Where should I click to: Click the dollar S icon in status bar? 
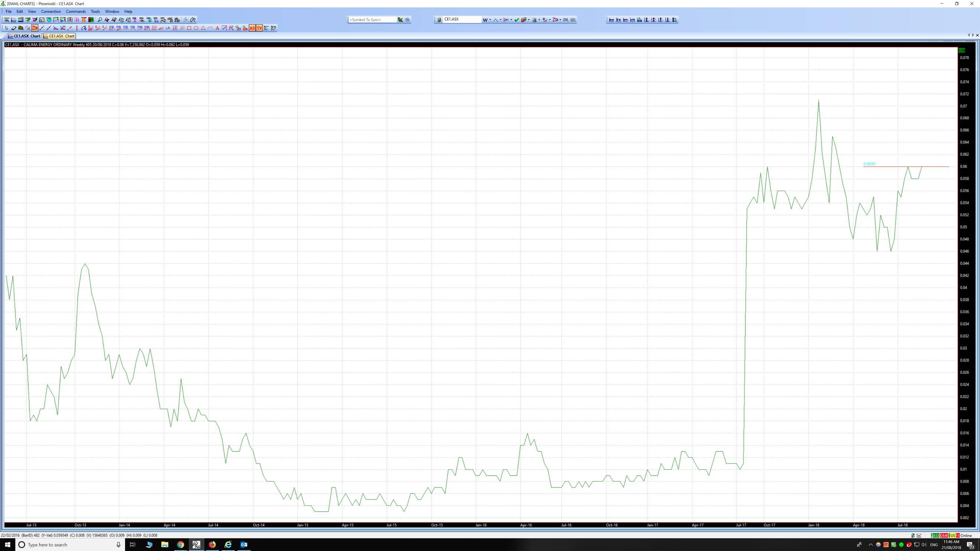[913, 535]
